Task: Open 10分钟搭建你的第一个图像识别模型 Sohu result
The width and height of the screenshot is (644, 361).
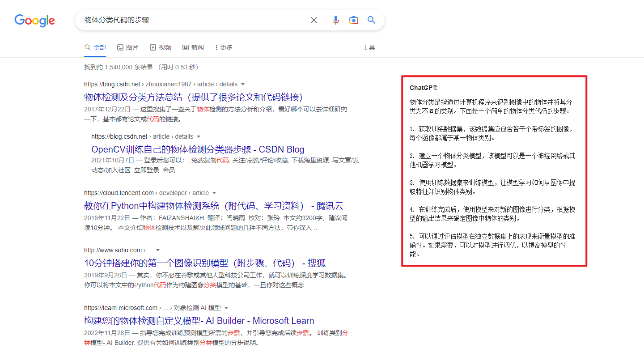Action: point(205,263)
